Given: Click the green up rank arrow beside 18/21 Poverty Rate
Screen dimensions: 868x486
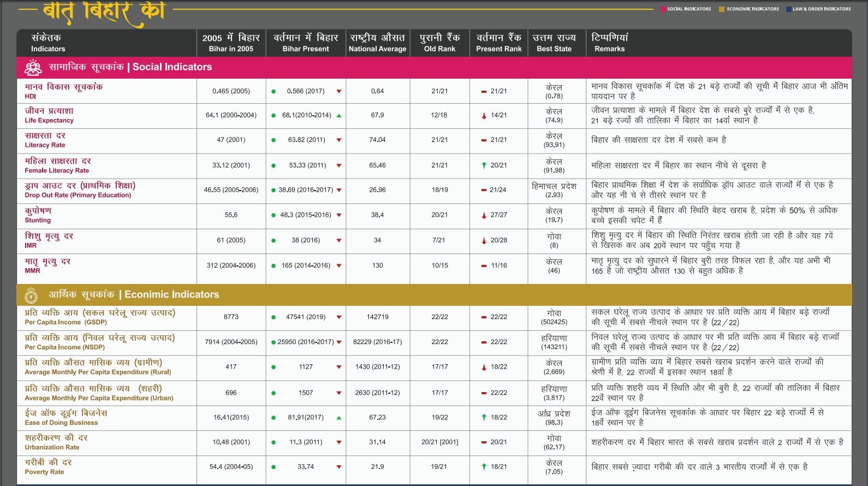Looking at the screenshot, I should pyautogui.click(x=484, y=467).
